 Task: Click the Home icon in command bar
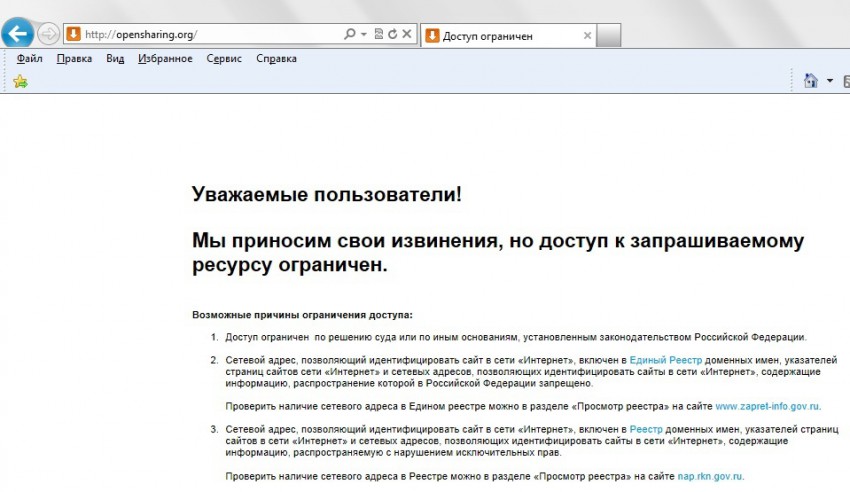tap(811, 81)
